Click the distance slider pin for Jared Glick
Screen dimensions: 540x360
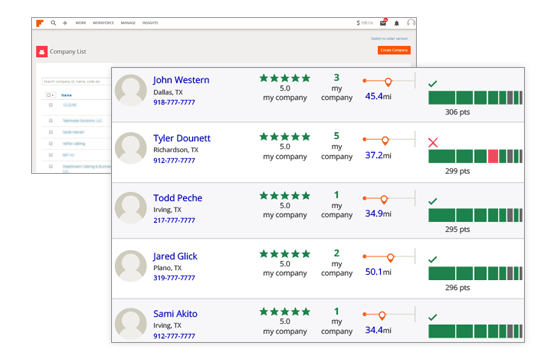(x=390, y=257)
